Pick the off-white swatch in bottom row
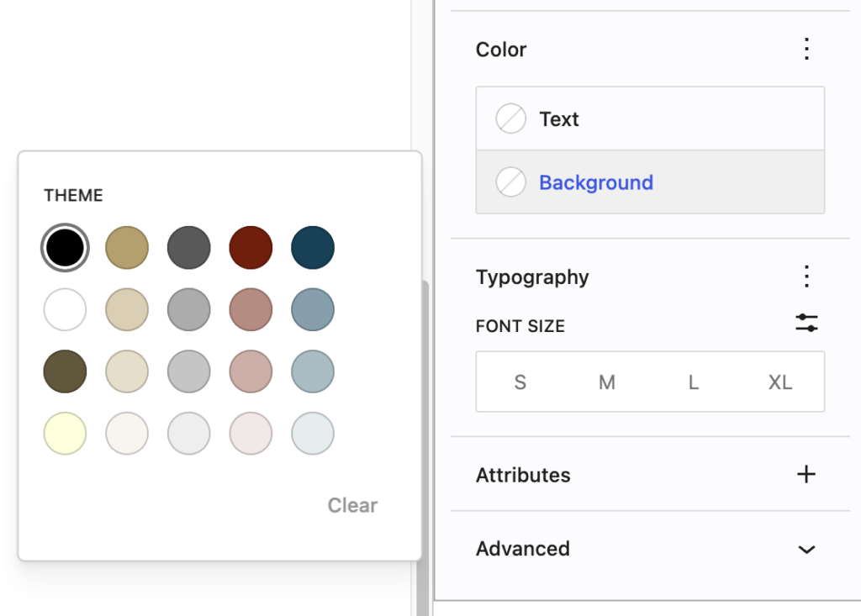The height and width of the screenshot is (616, 861). coord(127,433)
